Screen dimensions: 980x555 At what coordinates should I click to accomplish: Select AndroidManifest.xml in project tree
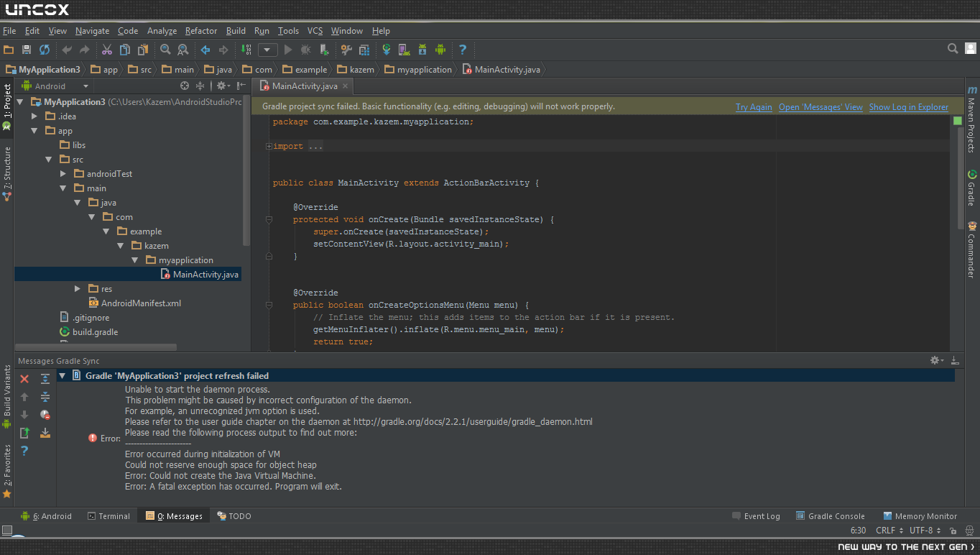134,303
